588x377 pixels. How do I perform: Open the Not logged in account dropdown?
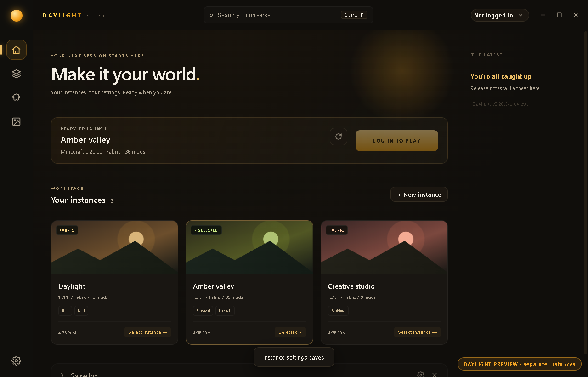(x=500, y=15)
